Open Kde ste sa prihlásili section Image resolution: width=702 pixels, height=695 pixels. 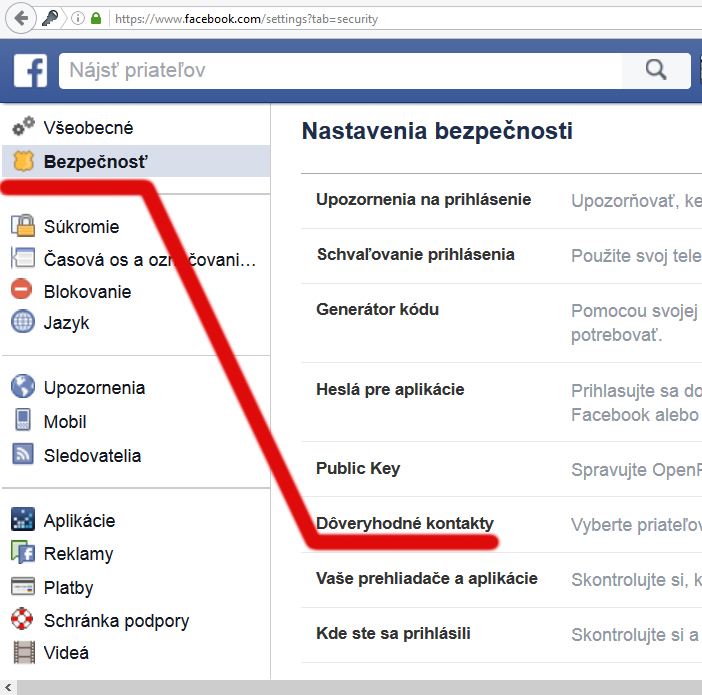[393, 633]
